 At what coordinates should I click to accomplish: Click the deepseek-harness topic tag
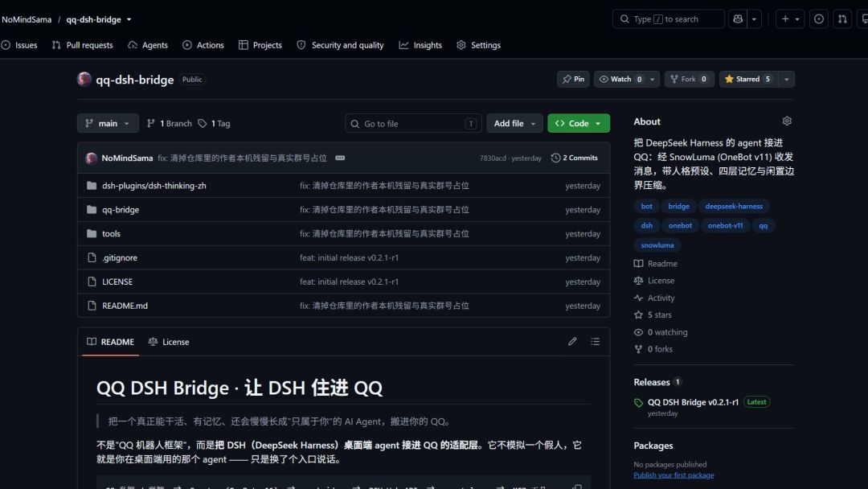pos(734,206)
